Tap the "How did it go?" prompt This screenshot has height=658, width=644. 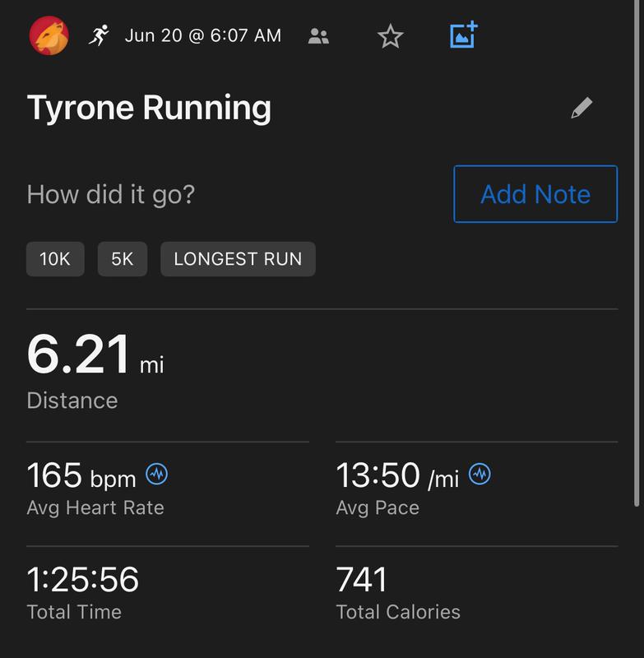tap(111, 195)
